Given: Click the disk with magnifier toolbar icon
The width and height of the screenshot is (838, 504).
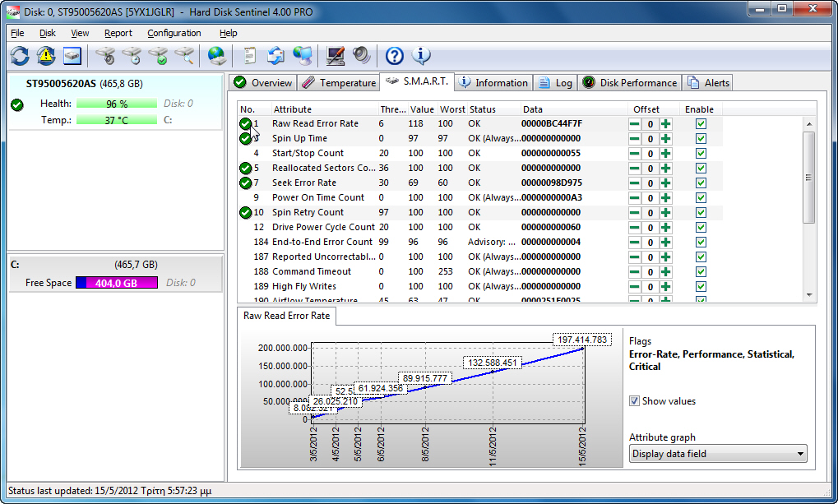Looking at the screenshot, I should (x=184, y=56).
